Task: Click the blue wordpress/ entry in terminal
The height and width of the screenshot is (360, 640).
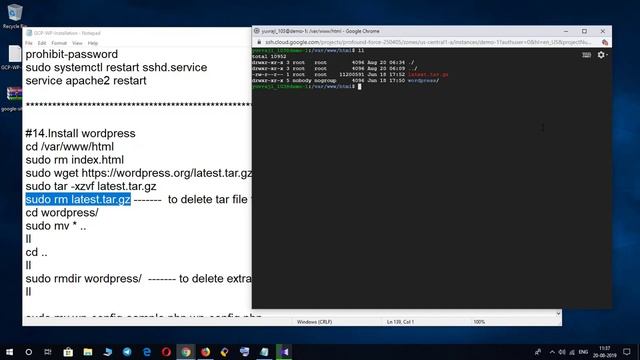Action: (x=423, y=80)
